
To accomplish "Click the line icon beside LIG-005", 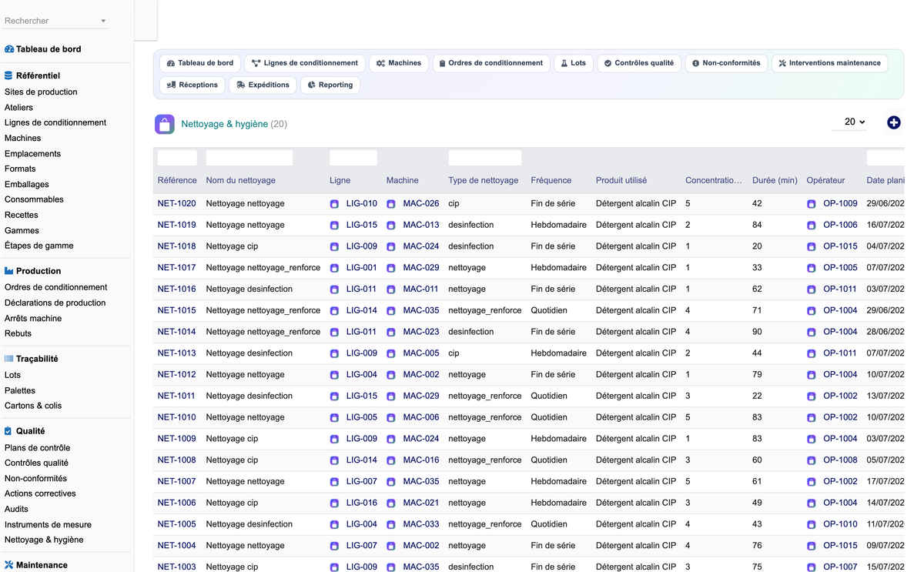I will point(334,417).
